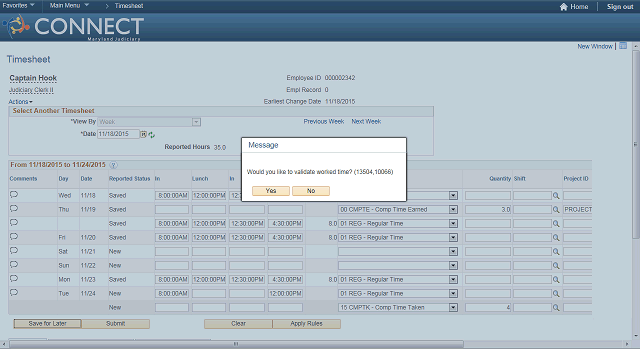Open time code dropdown in Fri 11/20 row
The height and width of the screenshot is (360, 640).
coord(453,238)
